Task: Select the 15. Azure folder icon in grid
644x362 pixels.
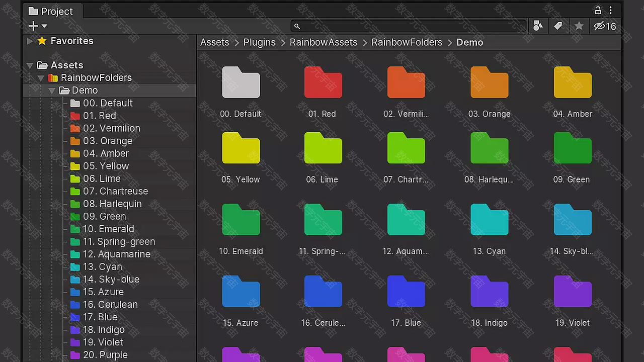Action: 241,291
